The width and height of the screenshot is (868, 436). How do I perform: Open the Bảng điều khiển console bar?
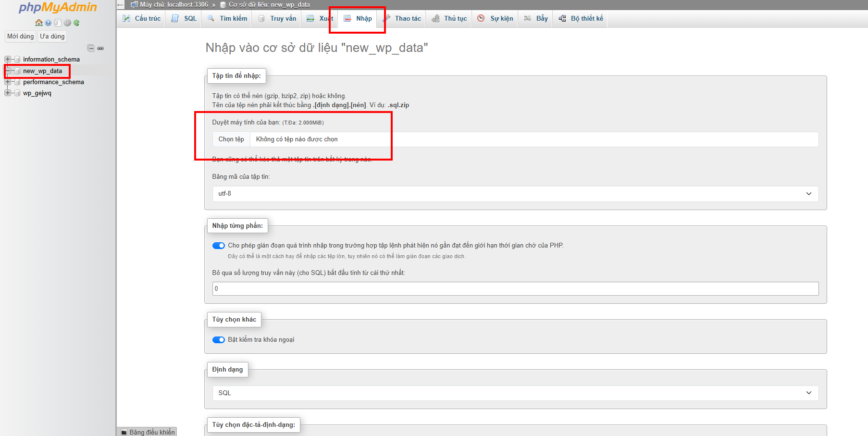pyautogui.click(x=147, y=432)
